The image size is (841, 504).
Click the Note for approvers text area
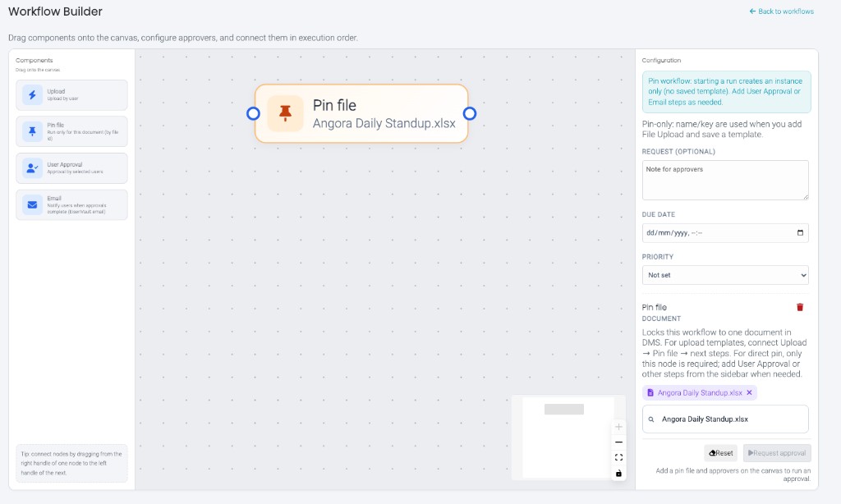coord(725,180)
